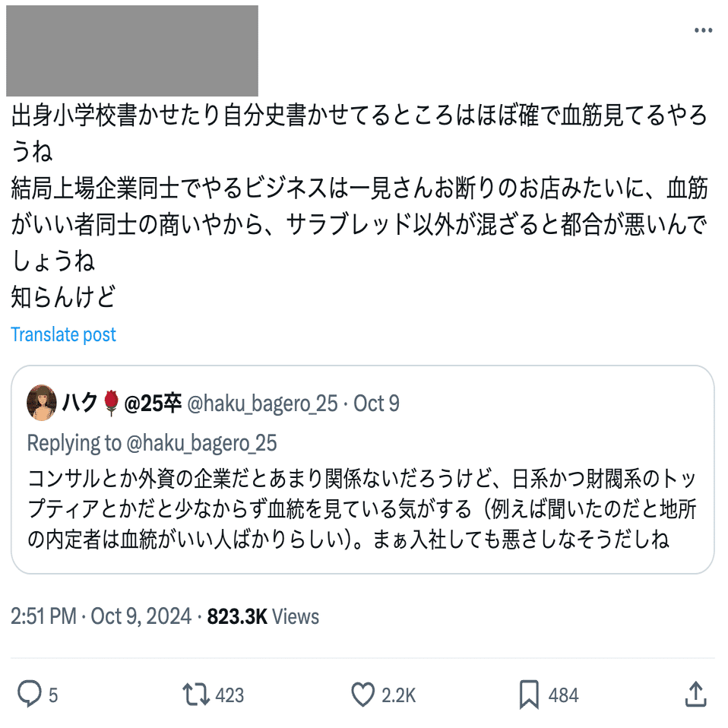
Task: Click the reply speech bubble icon
Action: point(30,694)
